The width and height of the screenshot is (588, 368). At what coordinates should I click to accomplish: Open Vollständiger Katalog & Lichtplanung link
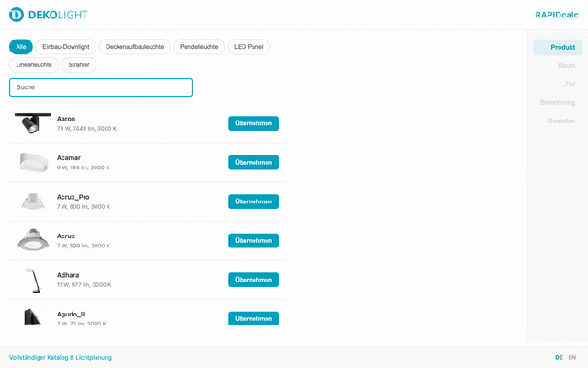[x=61, y=358]
